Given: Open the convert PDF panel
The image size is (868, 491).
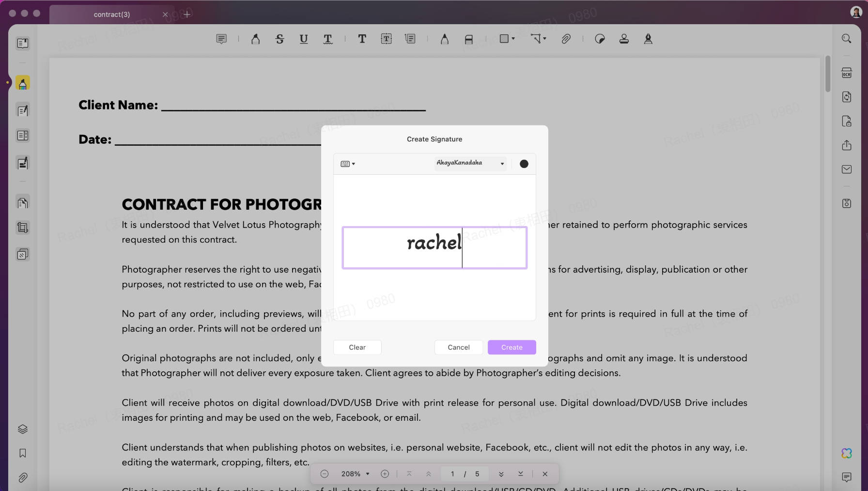Looking at the screenshot, I should 847,97.
